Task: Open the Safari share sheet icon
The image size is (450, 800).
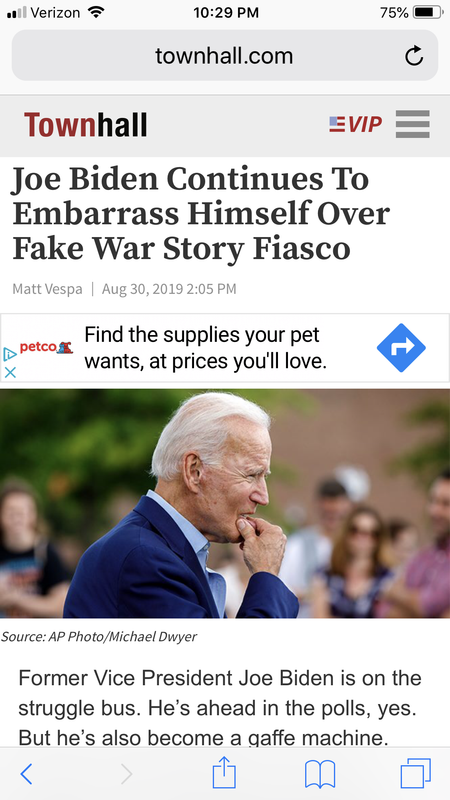Action: click(224, 772)
